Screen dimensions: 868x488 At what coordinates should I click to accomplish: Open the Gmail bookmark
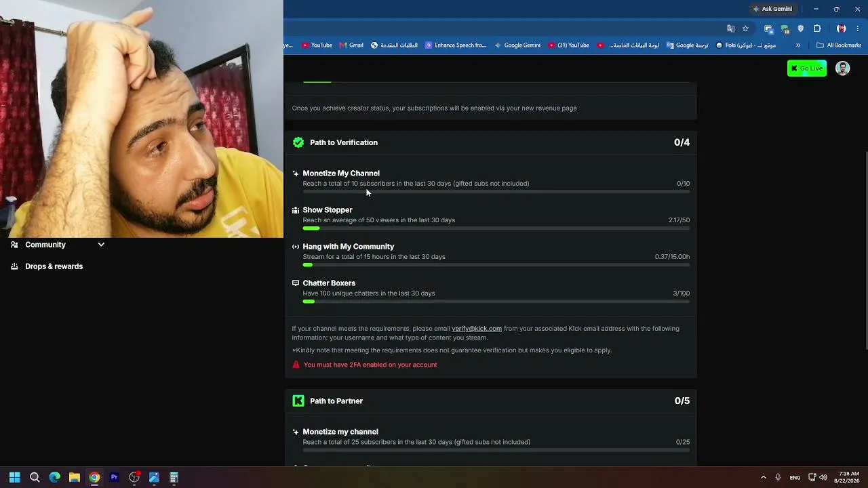(351, 45)
